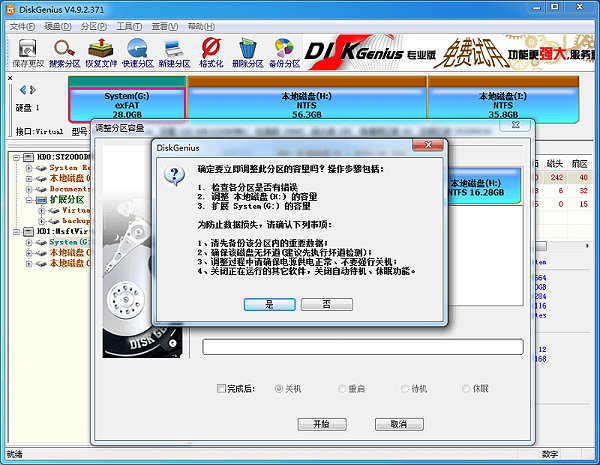
Task: Click right arrow of horizontal scrollbar
Action: coord(587,246)
